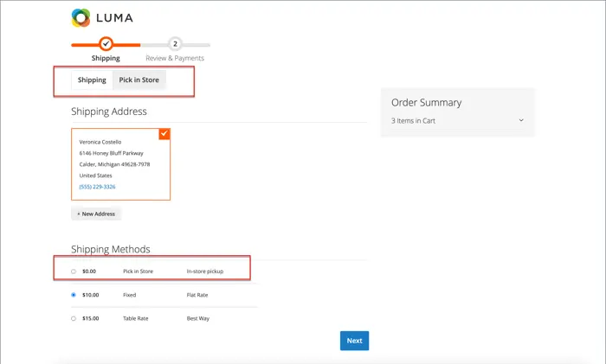Click the Best Way carrier label
The height and width of the screenshot is (364, 606).
coord(198,318)
